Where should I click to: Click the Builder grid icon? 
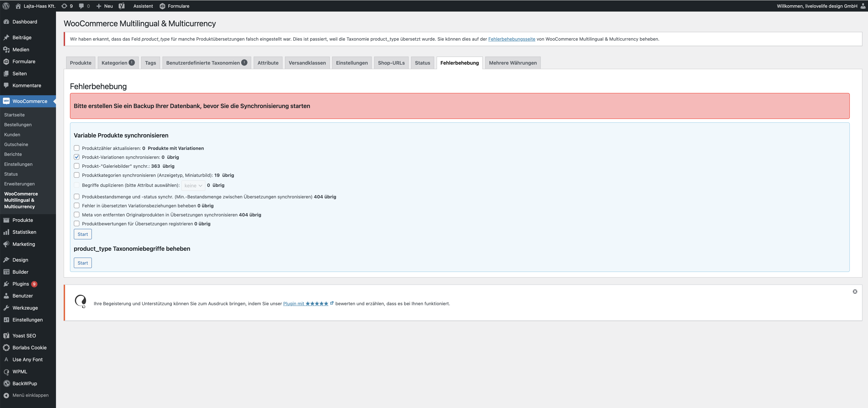click(6, 272)
